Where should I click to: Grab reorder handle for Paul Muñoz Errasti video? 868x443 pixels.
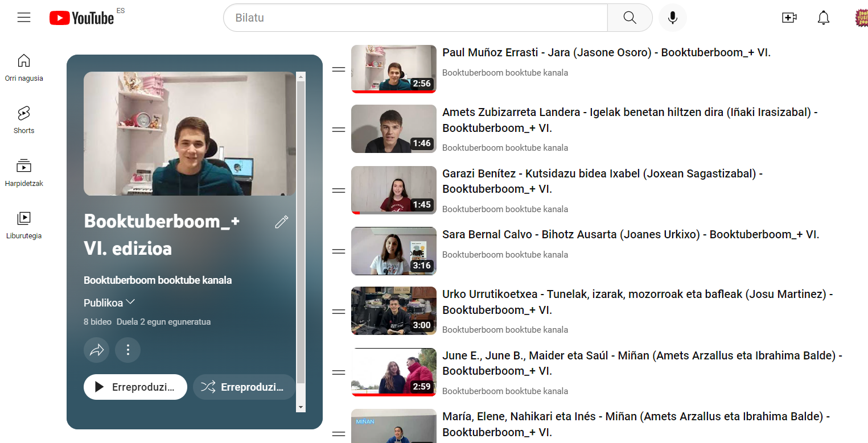[339, 69]
